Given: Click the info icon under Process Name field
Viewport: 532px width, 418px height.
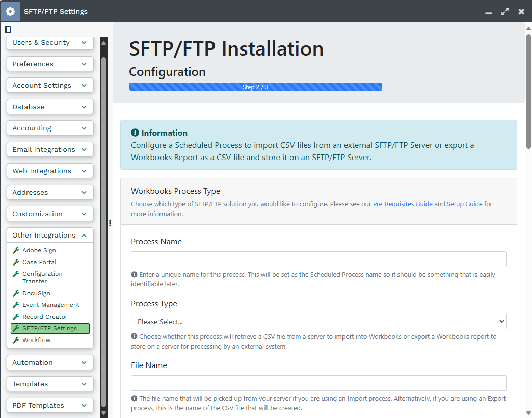Looking at the screenshot, I should point(134,274).
